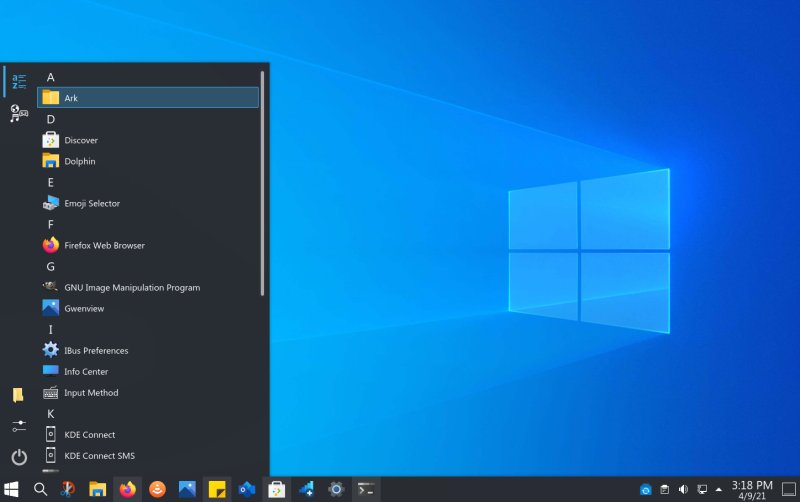Switch to app categories view
The image size is (800, 502).
tap(19, 114)
